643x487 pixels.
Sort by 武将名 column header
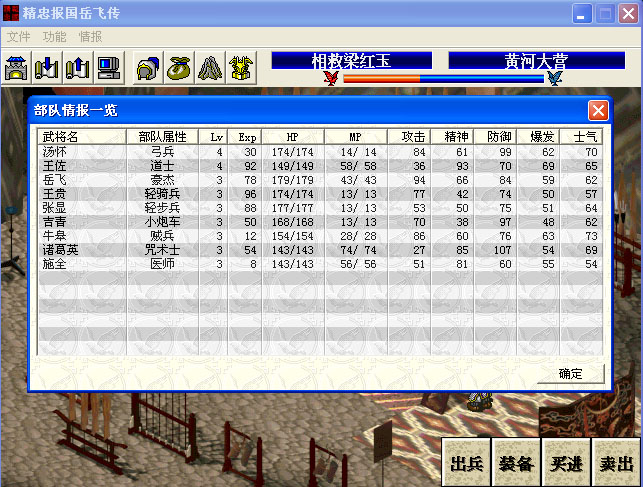point(82,137)
